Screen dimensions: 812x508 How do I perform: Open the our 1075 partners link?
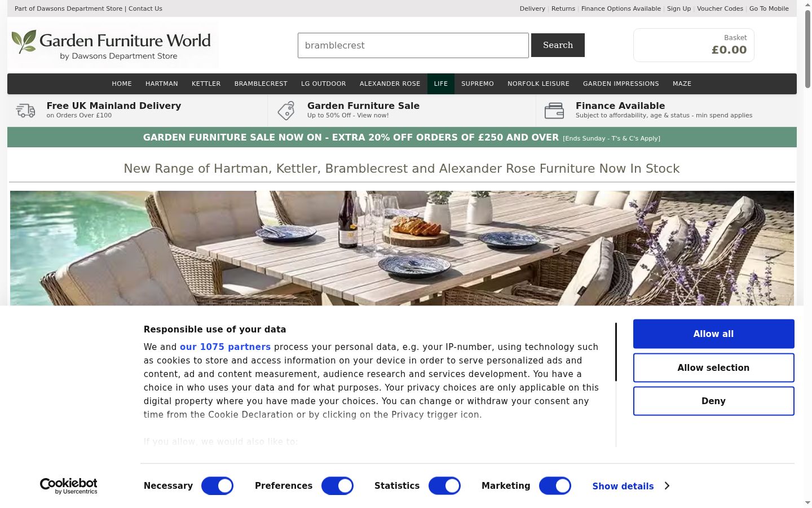225,347
